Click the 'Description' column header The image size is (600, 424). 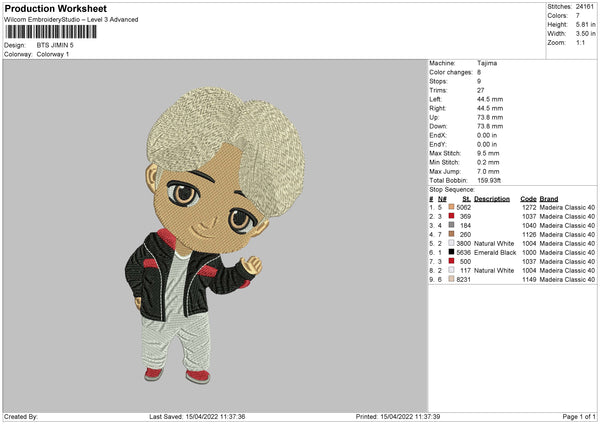(x=492, y=199)
